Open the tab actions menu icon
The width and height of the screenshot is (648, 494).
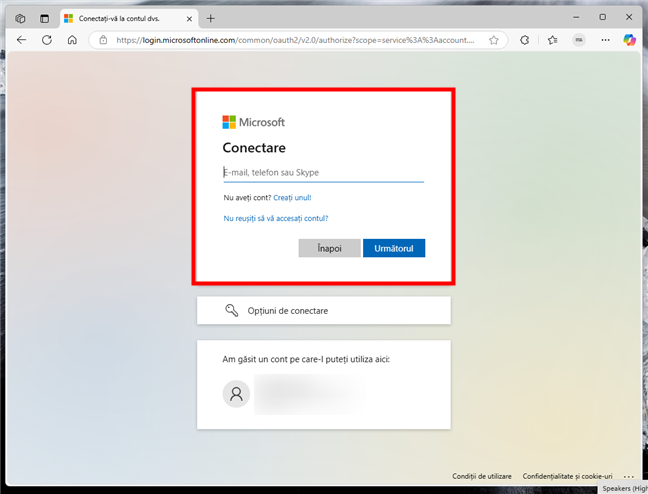[x=44, y=18]
